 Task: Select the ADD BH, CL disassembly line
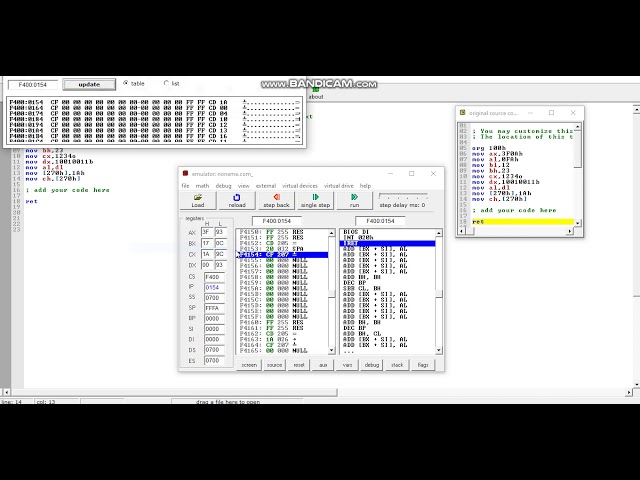pyautogui.click(x=388, y=333)
